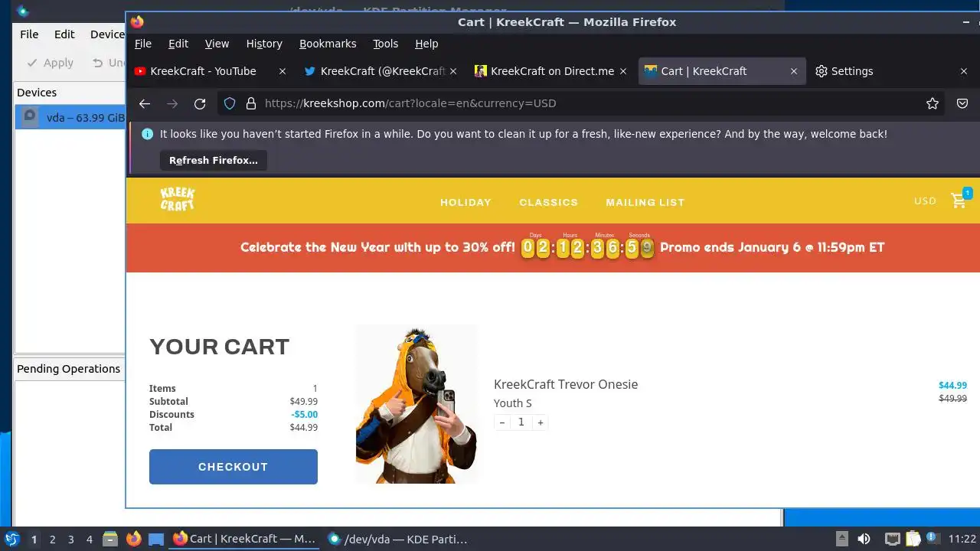Image resolution: width=980 pixels, height=551 pixels.
Task: Increase onesie quantity with plus button
Action: click(x=541, y=422)
